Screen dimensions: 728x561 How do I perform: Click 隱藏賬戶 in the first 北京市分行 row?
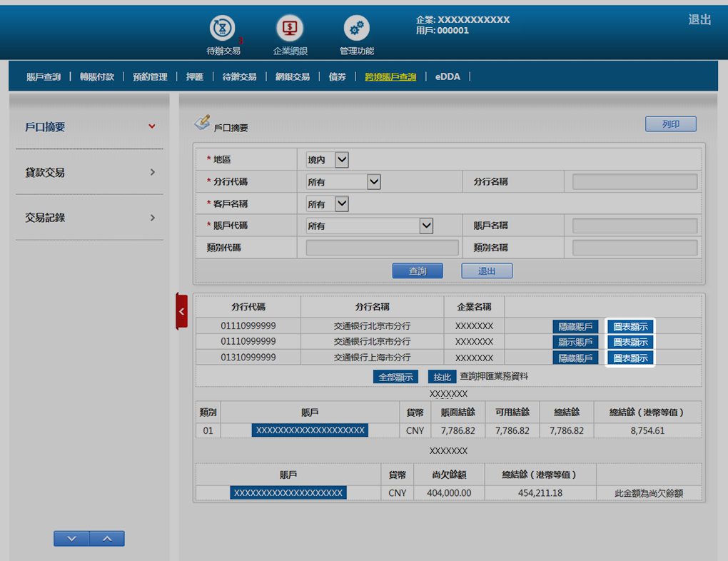coord(575,326)
